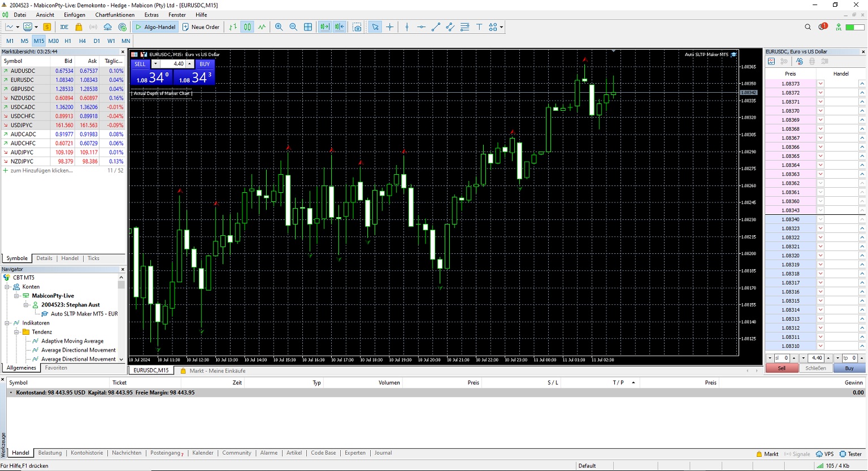Switch chart to bar chart mode
The height and width of the screenshot is (471, 868).
pyautogui.click(x=233, y=27)
